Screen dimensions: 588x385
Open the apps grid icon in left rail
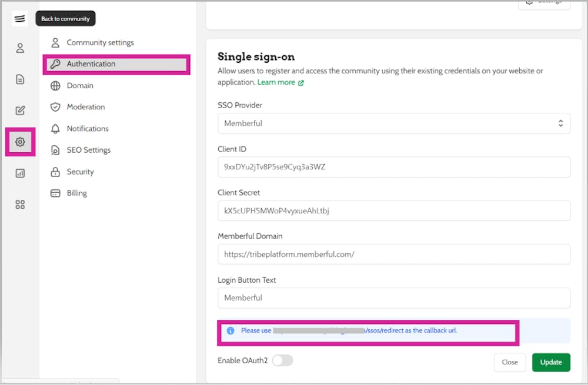pyautogui.click(x=20, y=205)
